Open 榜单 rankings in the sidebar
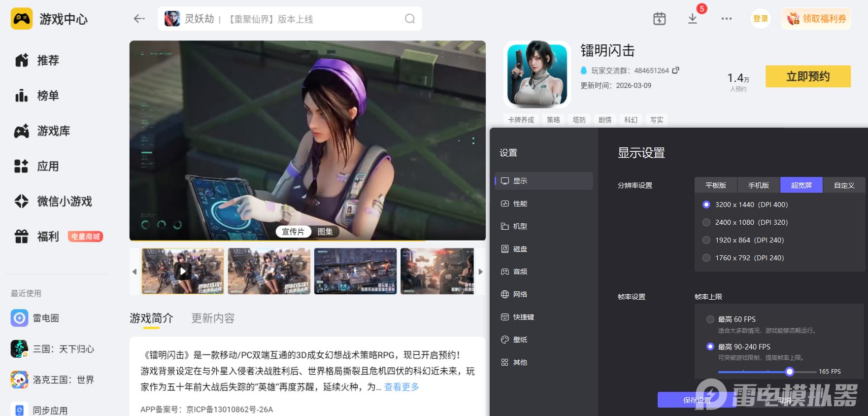This screenshot has height=416, width=868. click(x=37, y=96)
